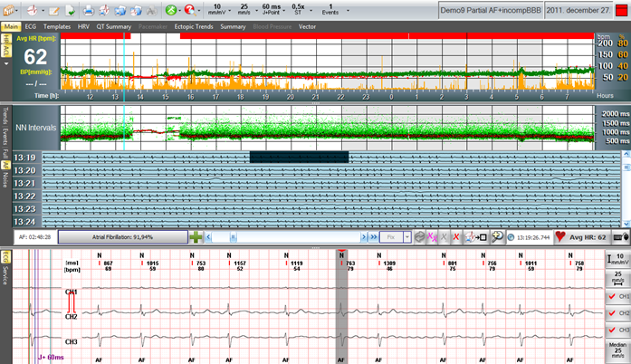
Task: Click the ECG heart recording icon
Action: point(33,10)
